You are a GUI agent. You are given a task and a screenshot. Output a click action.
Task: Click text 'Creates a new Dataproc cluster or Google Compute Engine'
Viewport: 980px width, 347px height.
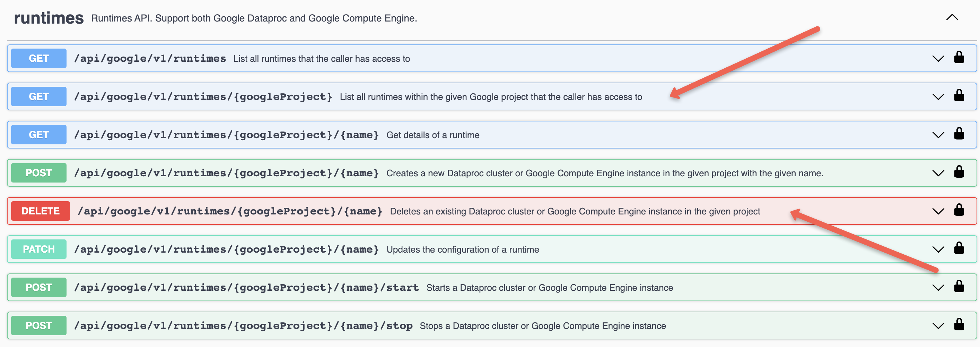(605, 173)
